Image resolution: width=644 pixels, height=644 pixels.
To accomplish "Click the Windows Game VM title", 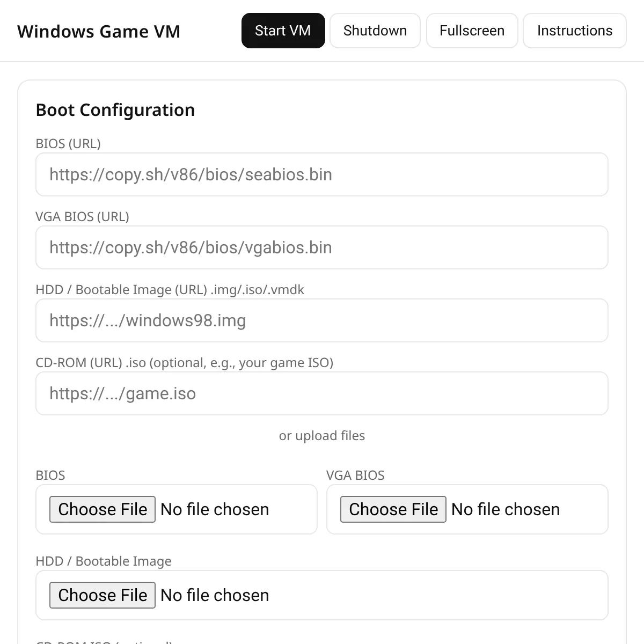I will pyautogui.click(x=99, y=31).
